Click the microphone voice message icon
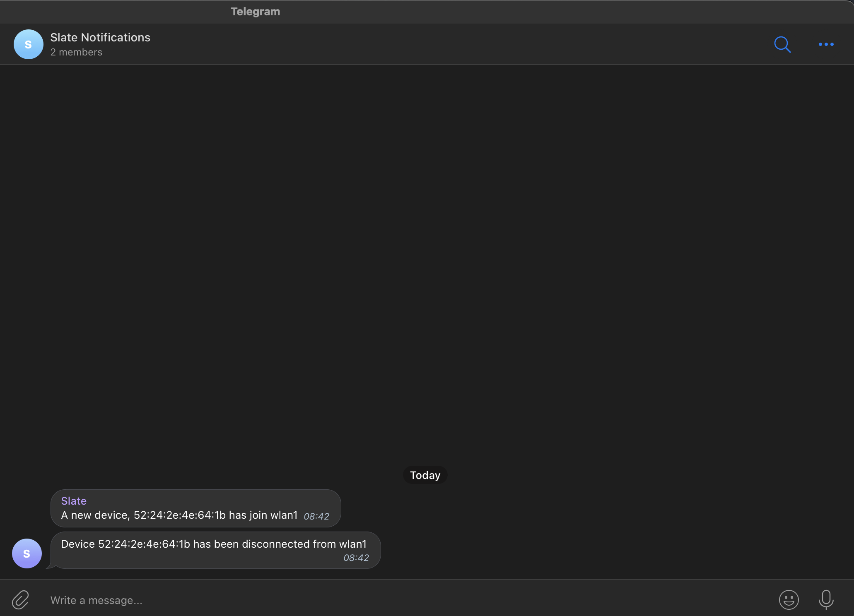This screenshot has width=854, height=616. click(826, 599)
